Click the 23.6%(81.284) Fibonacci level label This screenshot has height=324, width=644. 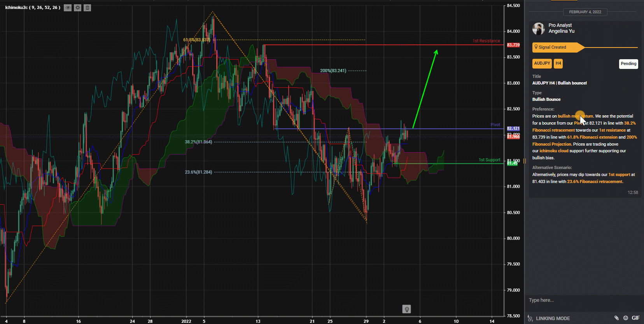pyautogui.click(x=198, y=172)
